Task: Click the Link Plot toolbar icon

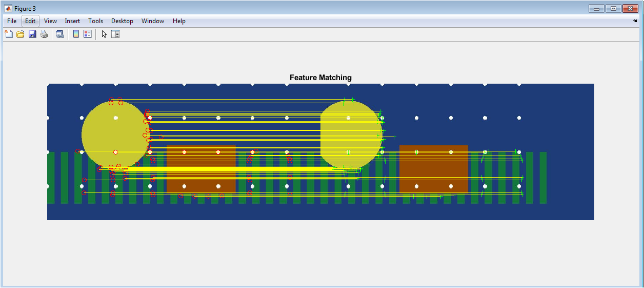Action: click(x=60, y=34)
